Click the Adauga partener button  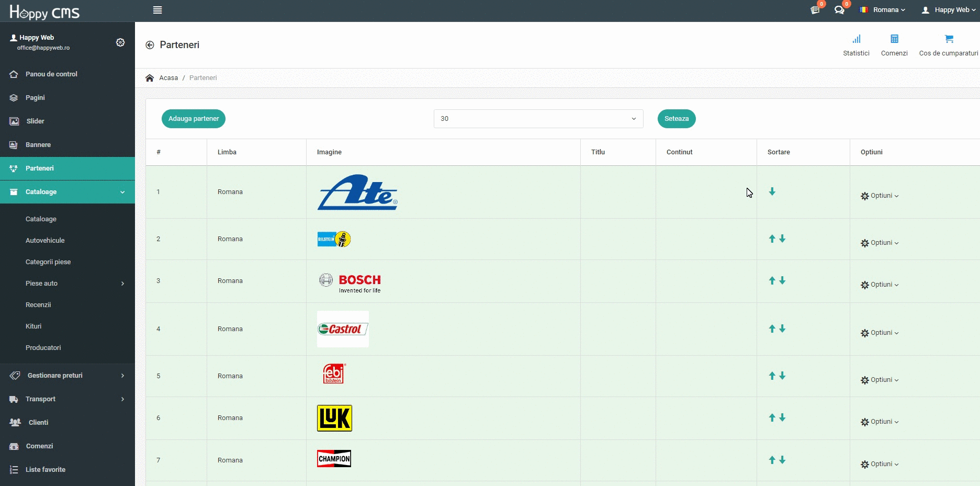[x=194, y=119]
